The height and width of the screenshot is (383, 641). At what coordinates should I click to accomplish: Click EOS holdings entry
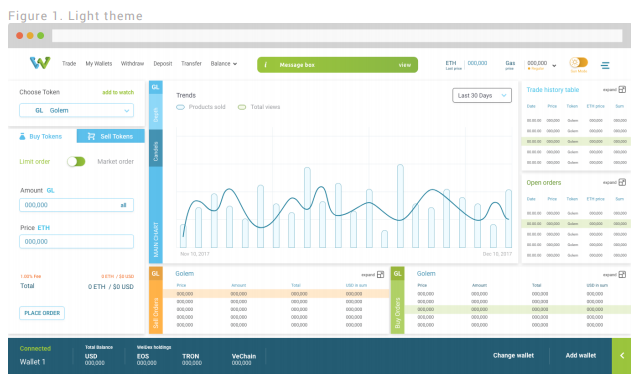[147, 359]
